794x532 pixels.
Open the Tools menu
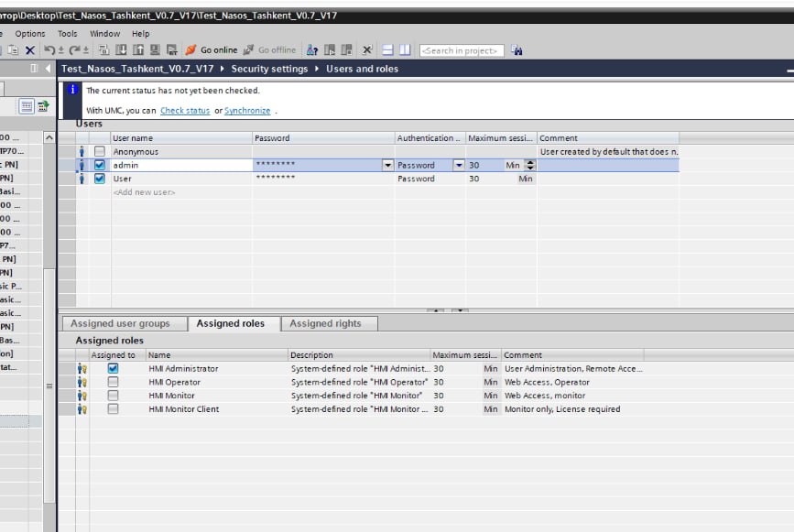coord(68,33)
